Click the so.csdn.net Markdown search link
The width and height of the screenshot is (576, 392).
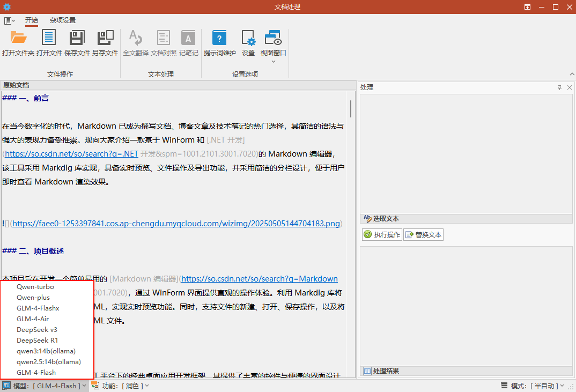(x=260, y=279)
